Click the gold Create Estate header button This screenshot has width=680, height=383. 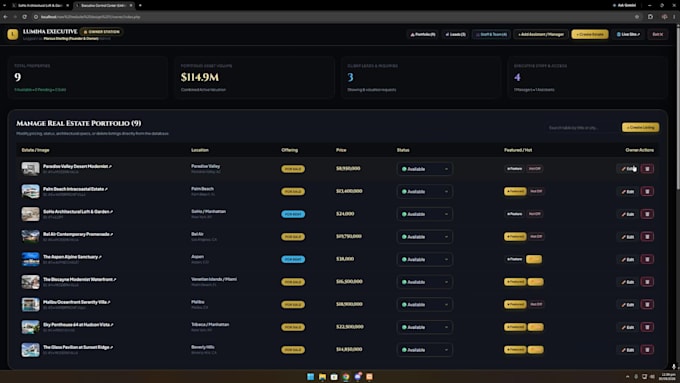(x=590, y=34)
